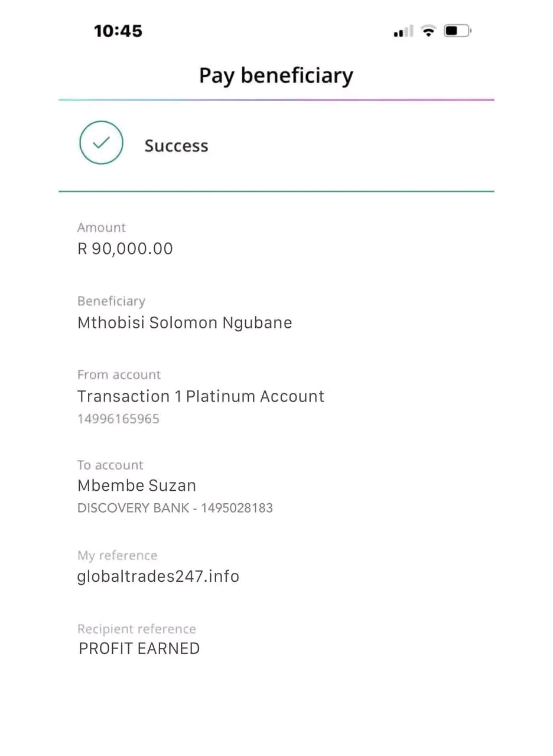Tap the My reference label

(117, 555)
